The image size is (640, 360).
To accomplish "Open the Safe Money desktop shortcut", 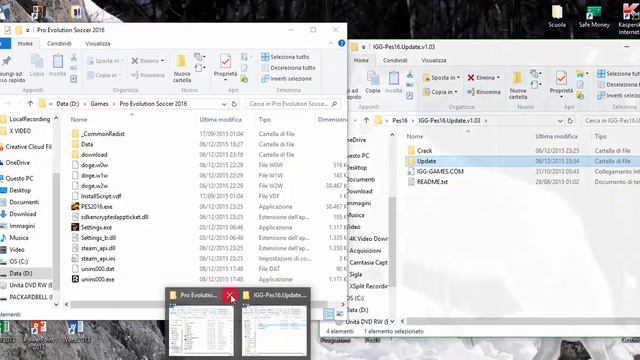I will 594,16.
